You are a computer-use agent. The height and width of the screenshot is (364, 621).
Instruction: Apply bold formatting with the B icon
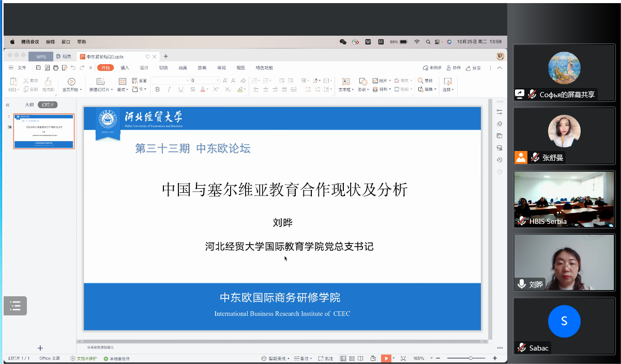(x=158, y=89)
